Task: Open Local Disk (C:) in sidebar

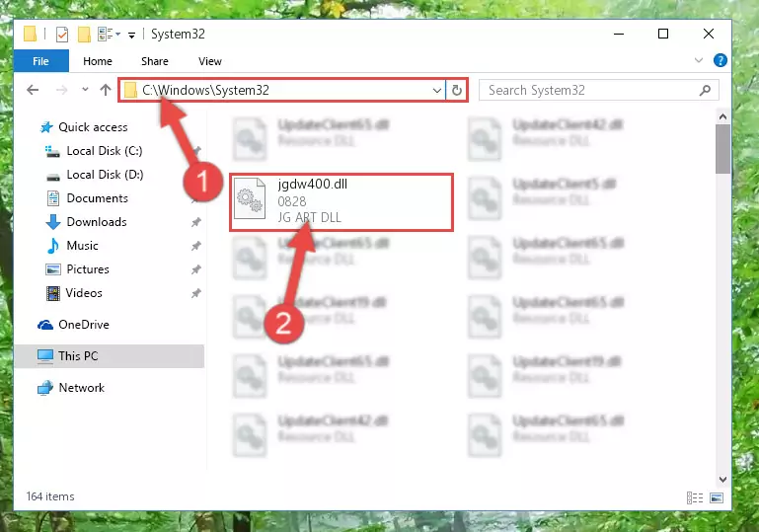Action: pyautogui.click(x=94, y=151)
